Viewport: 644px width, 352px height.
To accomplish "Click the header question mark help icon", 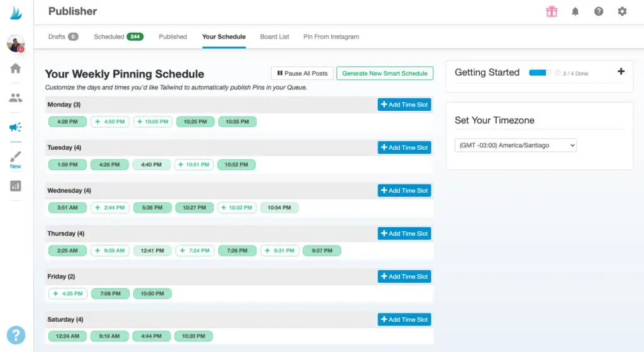I will click(x=599, y=11).
